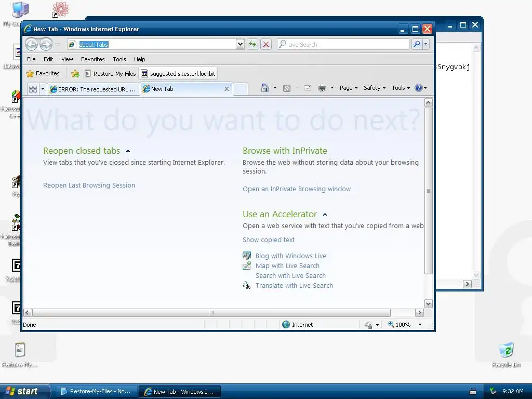Viewport: 532px width, 399px height.
Task: Click the Quick Tabs grid icon
Action: click(x=33, y=89)
